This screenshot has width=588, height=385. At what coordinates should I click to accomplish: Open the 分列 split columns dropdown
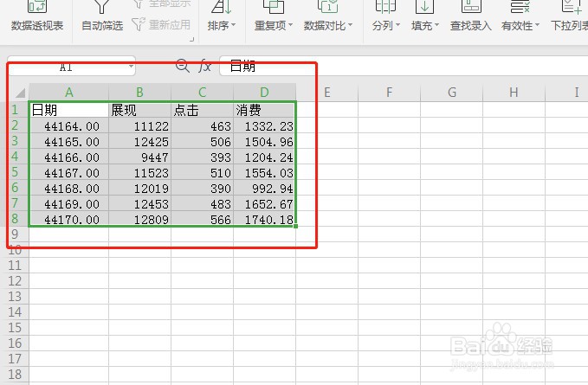[x=386, y=16]
